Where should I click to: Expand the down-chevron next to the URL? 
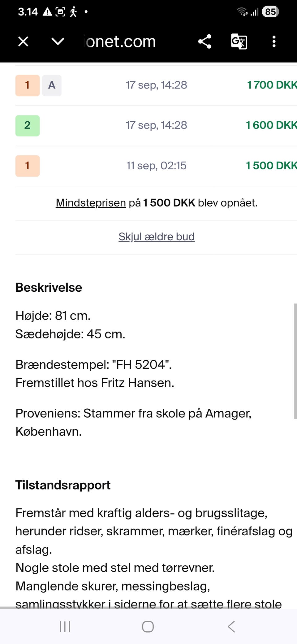58,41
